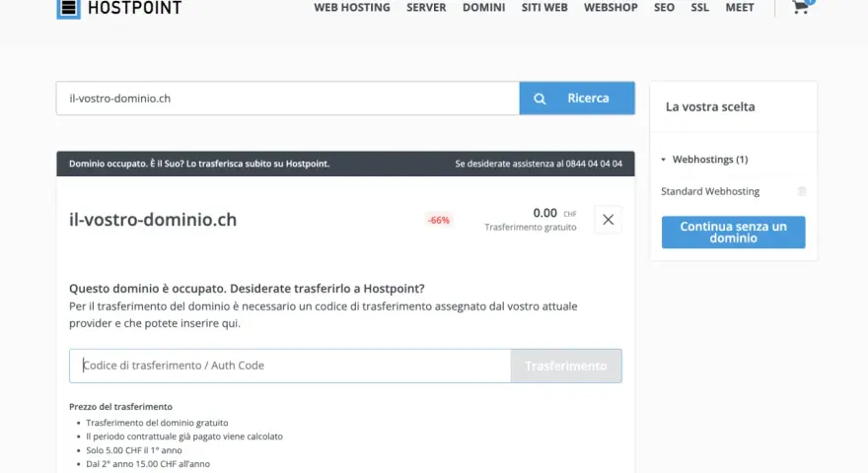Click La vostra scelta heading
The width and height of the screenshot is (868, 473).
point(710,106)
